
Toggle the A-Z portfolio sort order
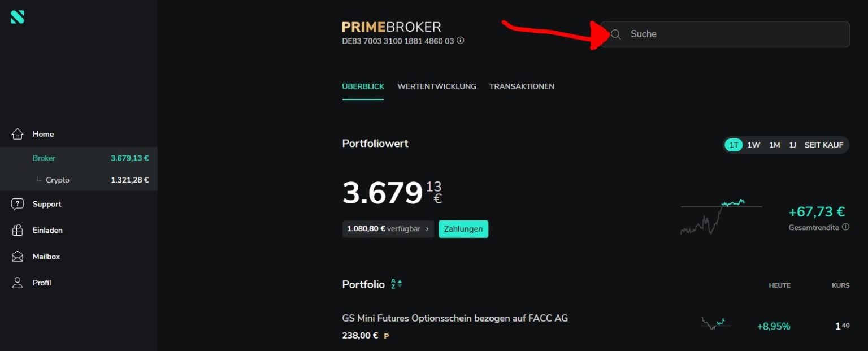(396, 284)
